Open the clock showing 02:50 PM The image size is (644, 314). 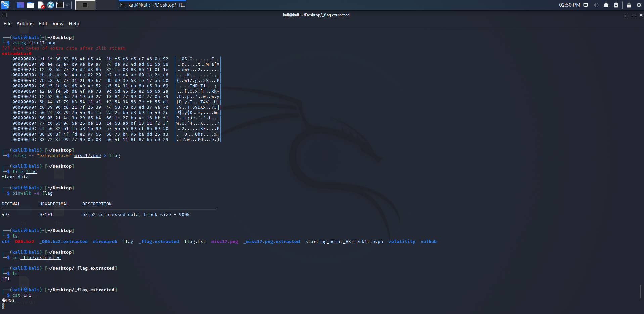[569, 5]
